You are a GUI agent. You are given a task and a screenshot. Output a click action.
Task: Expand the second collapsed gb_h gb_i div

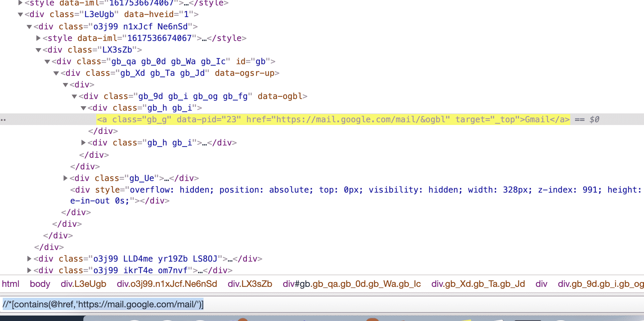[83, 142]
